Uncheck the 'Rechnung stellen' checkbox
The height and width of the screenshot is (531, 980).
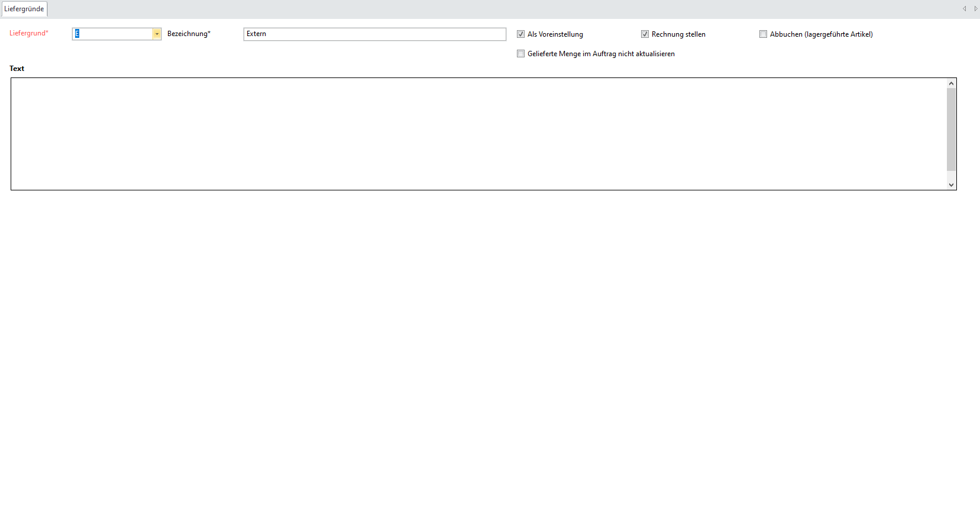tap(645, 34)
